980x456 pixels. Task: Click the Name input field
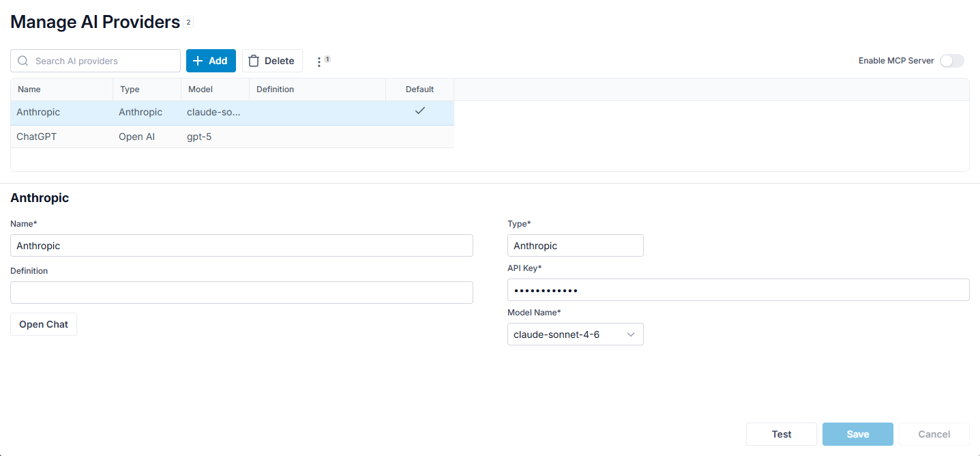(241, 246)
